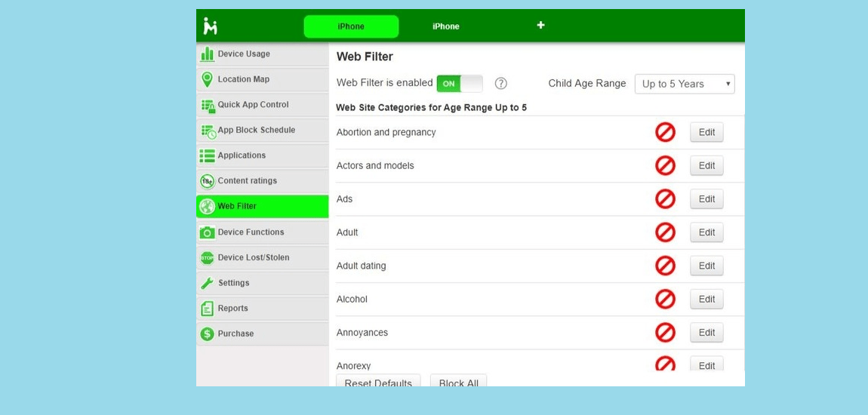Click the Reports document icon

click(x=207, y=309)
